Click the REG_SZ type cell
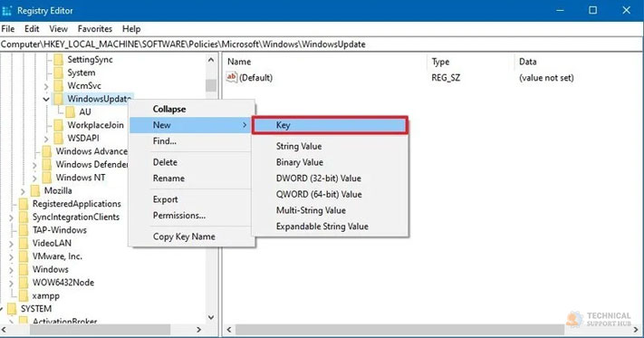The width and height of the screenshot is (644, 338). point(446,78)
